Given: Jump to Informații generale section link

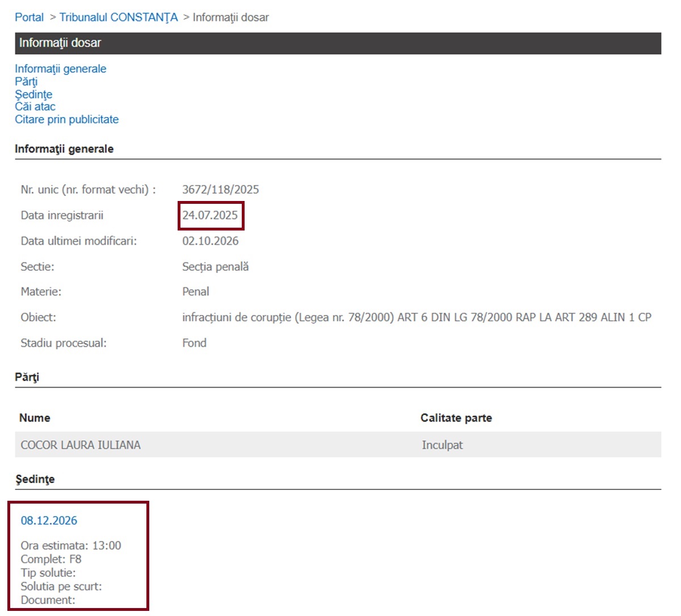Looking at the screenshot, I should [x=61, y=69].
